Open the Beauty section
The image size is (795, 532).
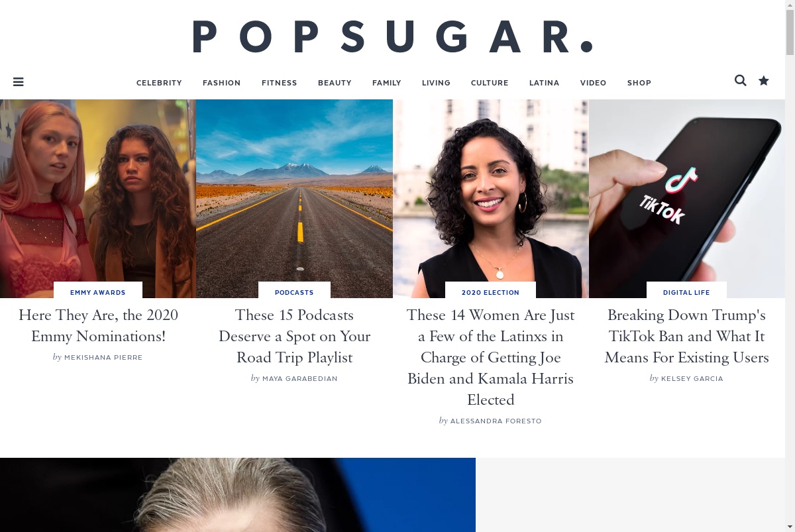tap(335, 83)
